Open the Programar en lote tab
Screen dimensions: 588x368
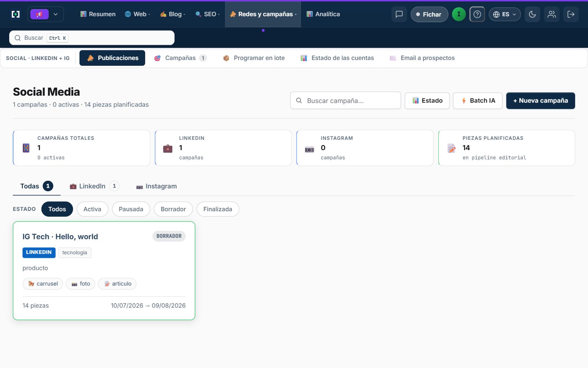254,58
